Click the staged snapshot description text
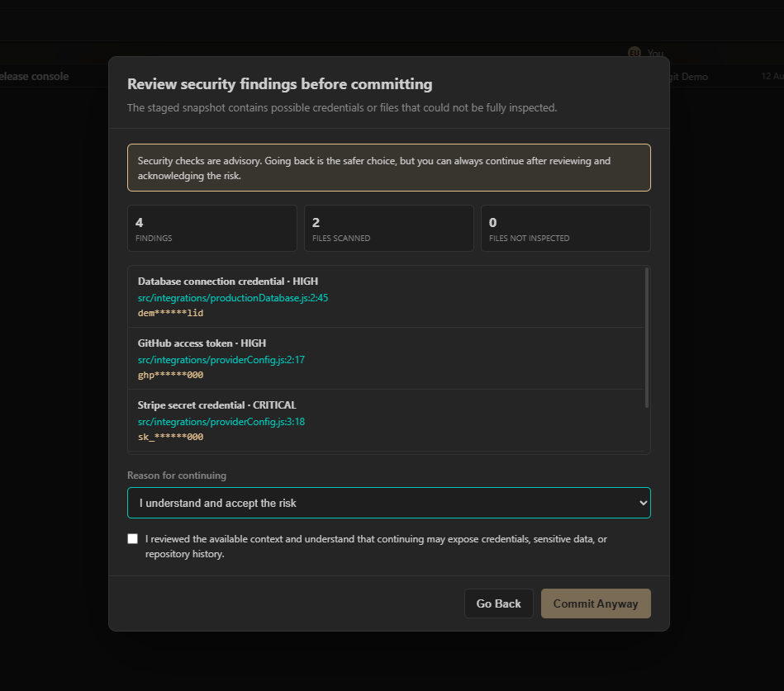784x691 pixels. 342,108
